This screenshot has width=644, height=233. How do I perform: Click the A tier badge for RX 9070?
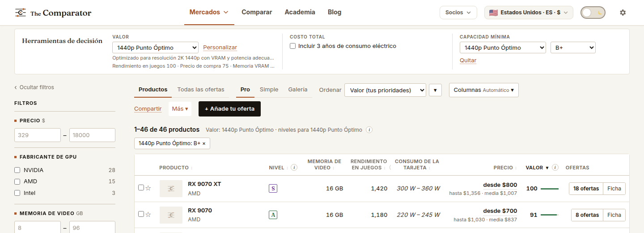coord(273,215)
